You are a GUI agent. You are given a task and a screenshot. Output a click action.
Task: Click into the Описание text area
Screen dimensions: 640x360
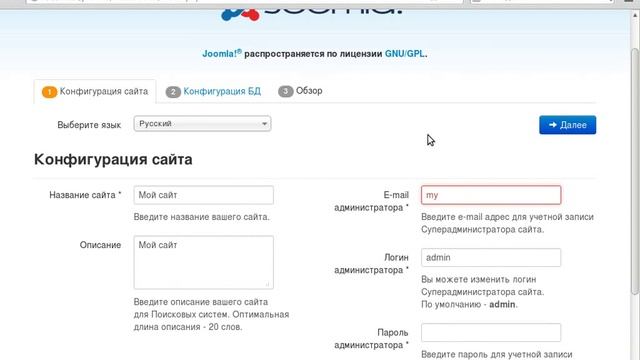tap(204, 262)
